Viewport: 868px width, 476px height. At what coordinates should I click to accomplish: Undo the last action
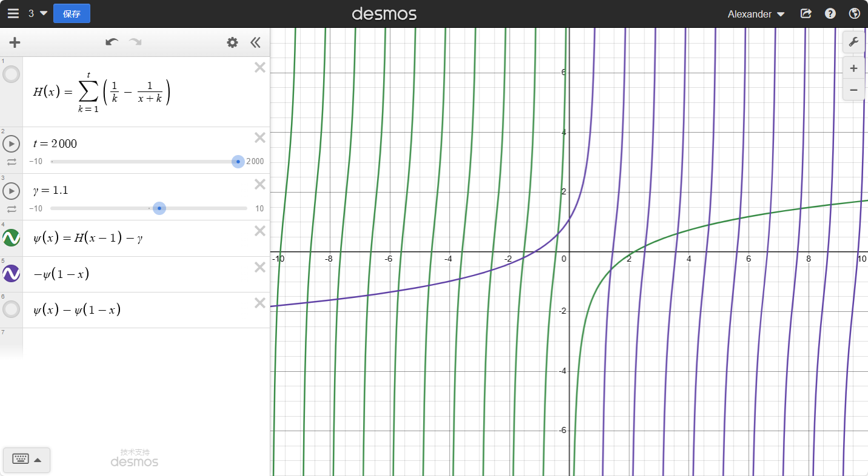112,42
